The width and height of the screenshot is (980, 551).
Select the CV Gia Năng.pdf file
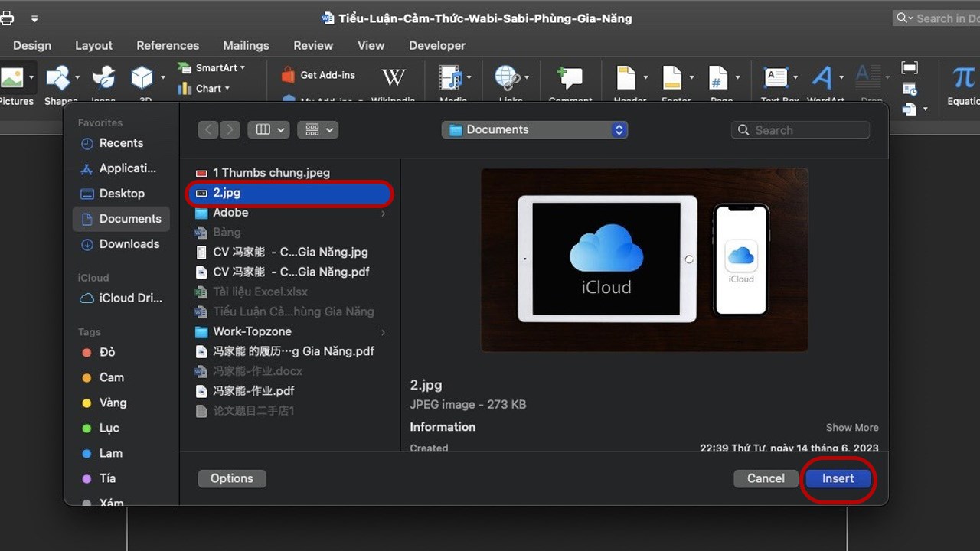[289, 272]
